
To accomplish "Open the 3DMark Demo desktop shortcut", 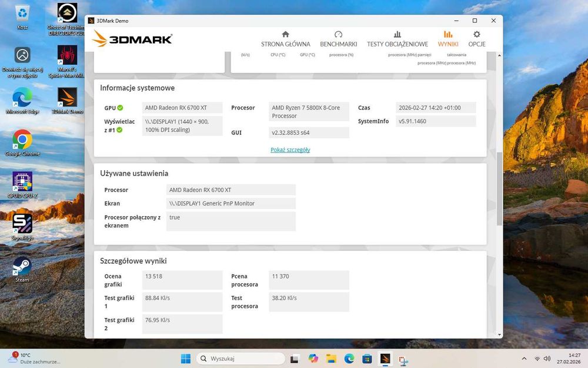I will point(67,101).
